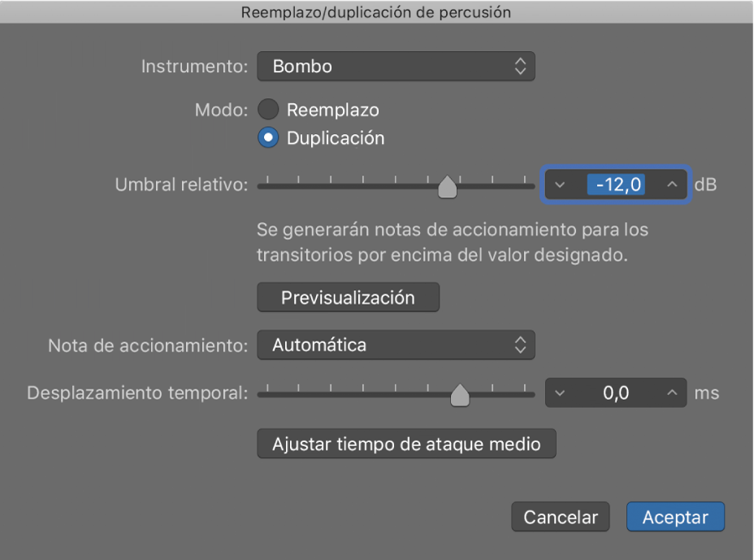Open the Instrumento dropdown showing Bombo
This screenshot has height=560, width=754.
[x=396, y=66]
